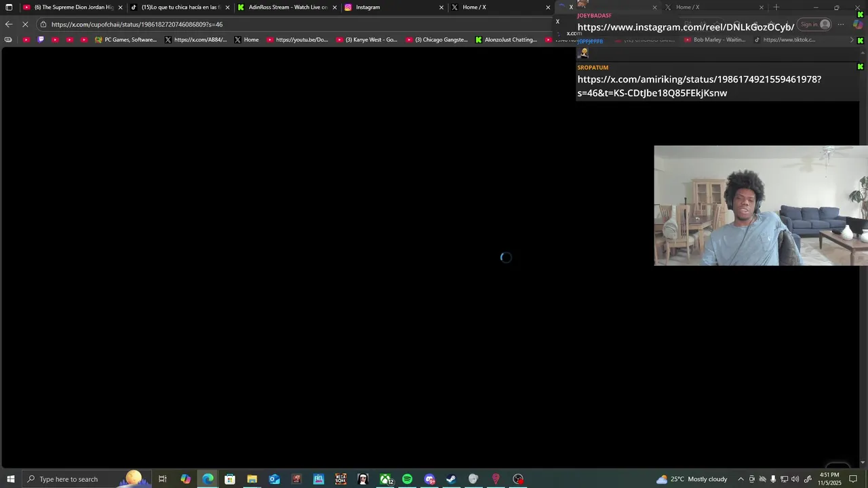Open the X Home bookmark
This screenshot has height=488, width=868.
tap(246, 40)
